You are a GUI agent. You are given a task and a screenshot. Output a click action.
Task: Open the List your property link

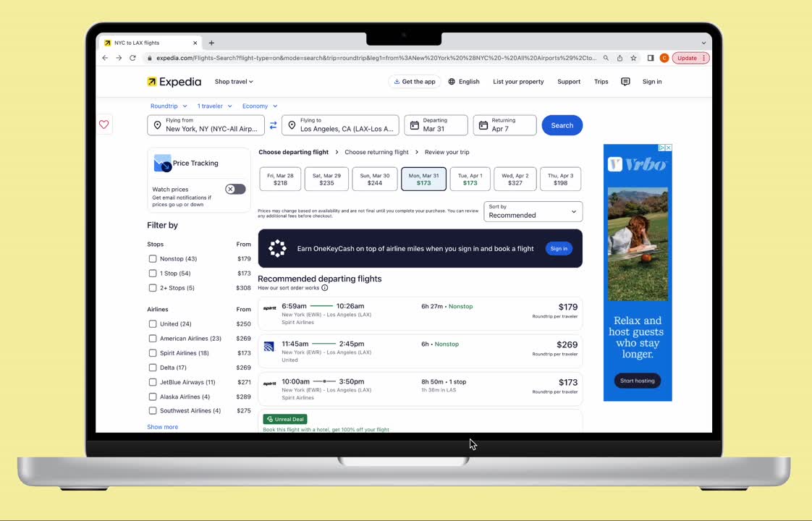tap(518, 82)
